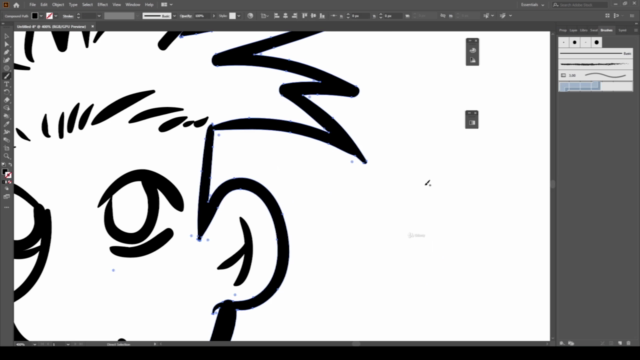Close the Untitled document tab
The width and height of the screenshot is (640, 360).
point(93,27)
